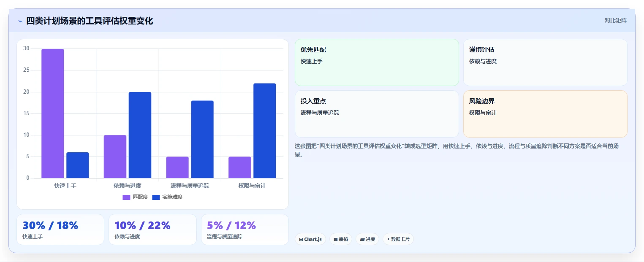The height and width of the screenshot is (262, 644).
Task: Click the lightning icon beside the title
Action: [20, 21]
